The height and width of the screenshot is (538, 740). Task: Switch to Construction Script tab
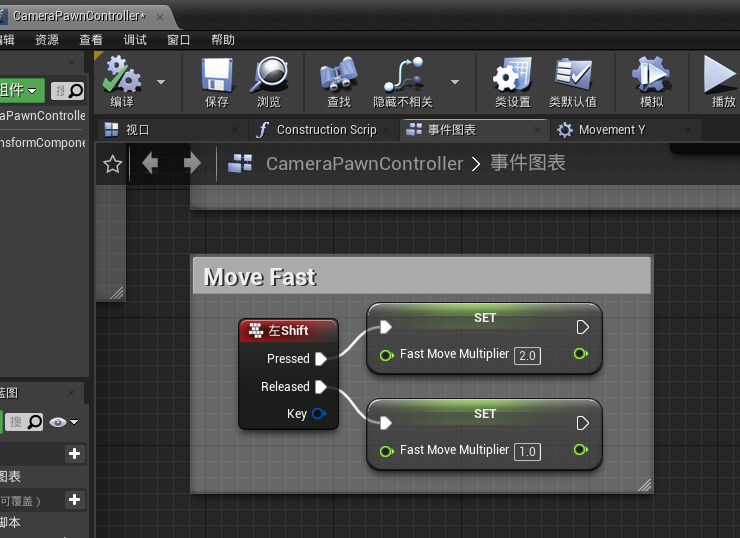tap(323, 130)
